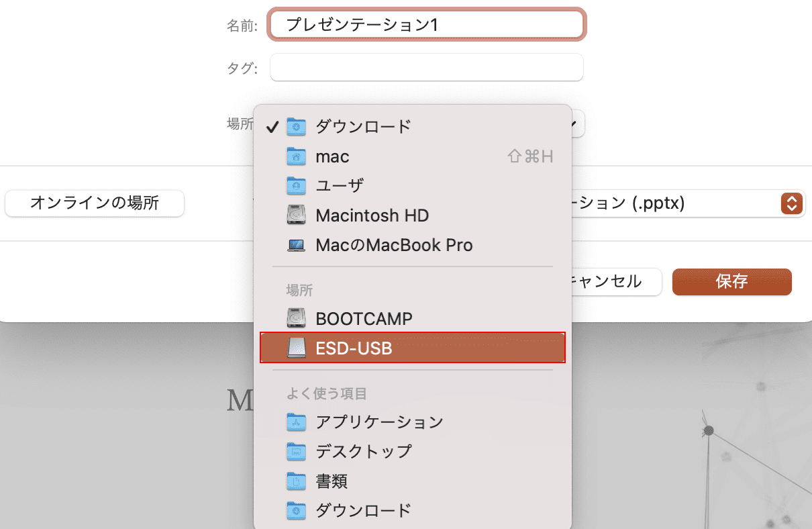Click the BOOTCAMP drive icon

[297, 318]
